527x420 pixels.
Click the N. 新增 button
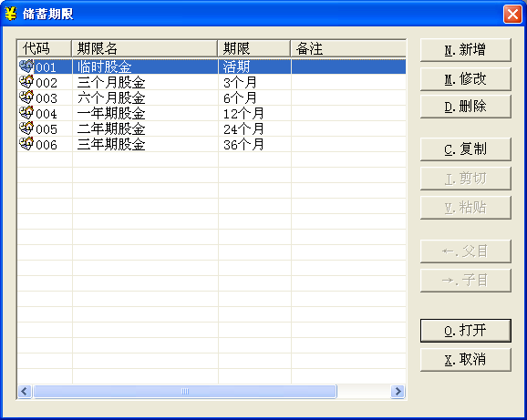(x=466, y=50)
